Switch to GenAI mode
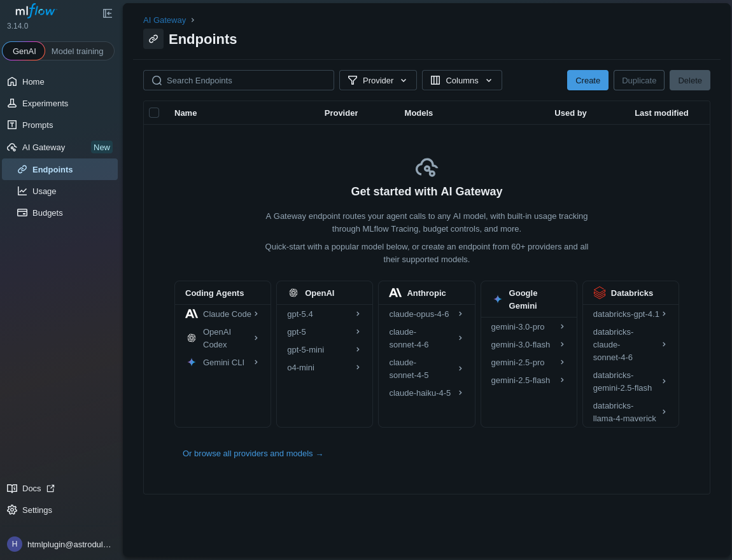This screenshot has height=560, width=732. click(x=24, y=51)
